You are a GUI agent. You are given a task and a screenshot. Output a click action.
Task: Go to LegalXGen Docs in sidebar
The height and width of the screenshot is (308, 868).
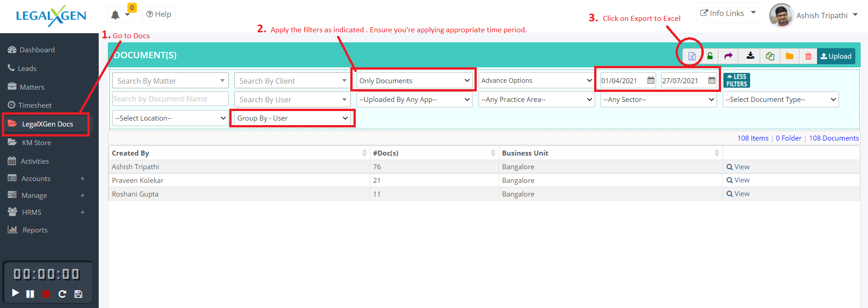pos(47,124)
